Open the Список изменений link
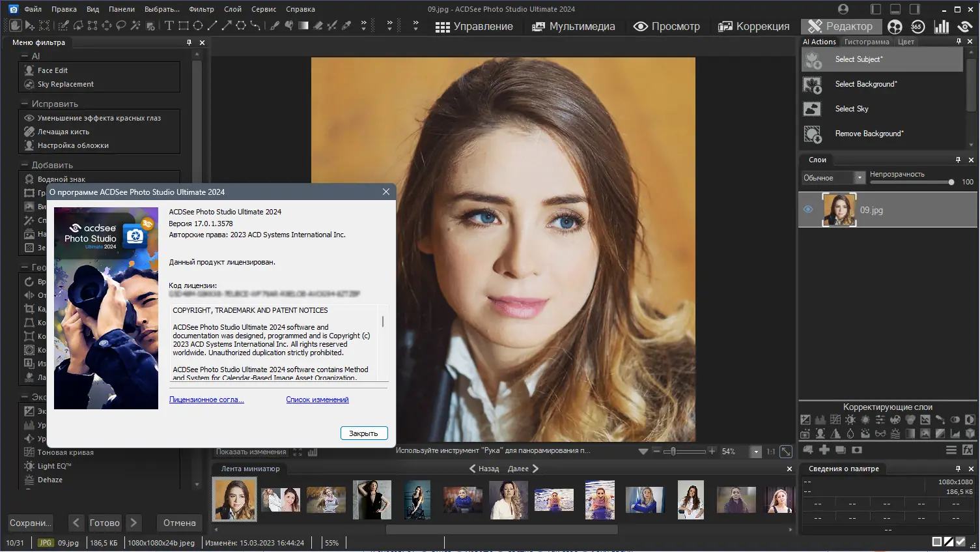This screenshot has width=980, height=552. [x=317, y=399]
